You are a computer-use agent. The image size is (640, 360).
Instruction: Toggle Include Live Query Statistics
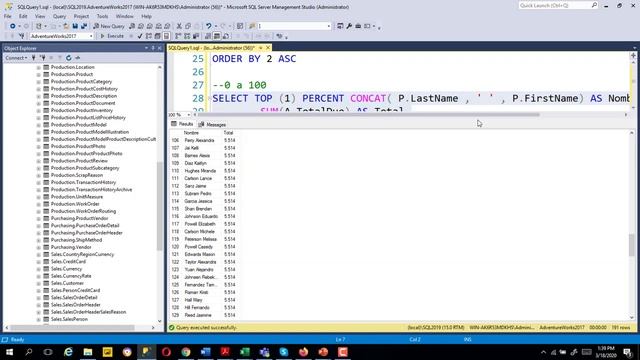[187, 36]
